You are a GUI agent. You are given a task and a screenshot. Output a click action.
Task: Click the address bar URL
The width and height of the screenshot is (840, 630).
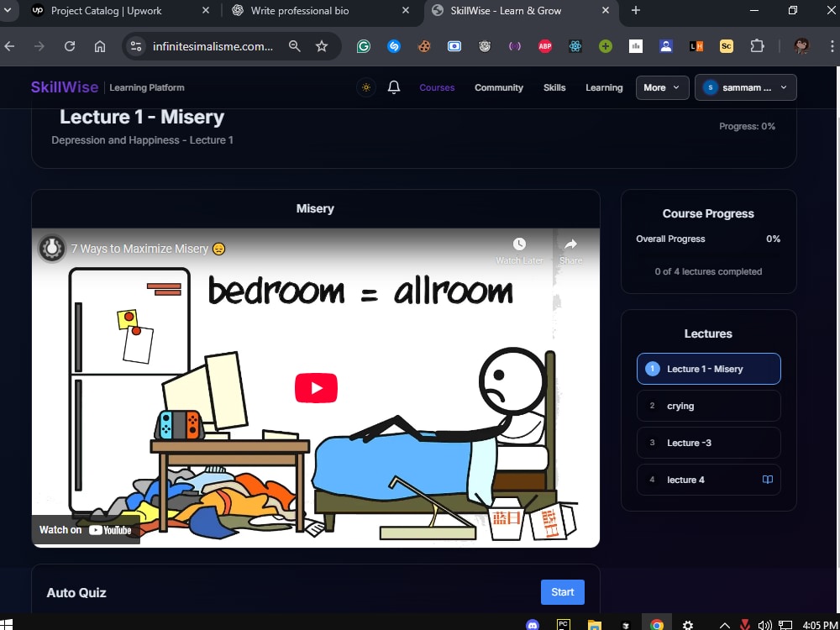click(213, 46)
